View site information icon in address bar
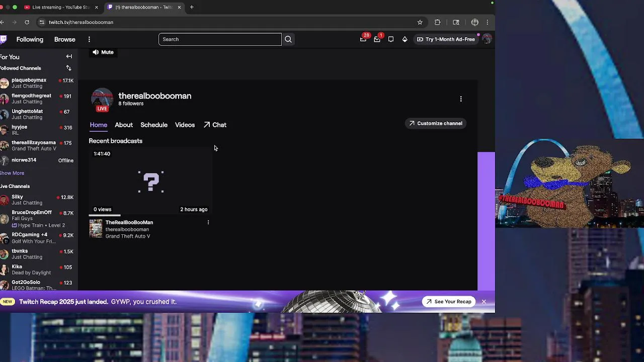The width and height of the screenshot is (644, 362). pyautogui.click(x=42, y=22)
